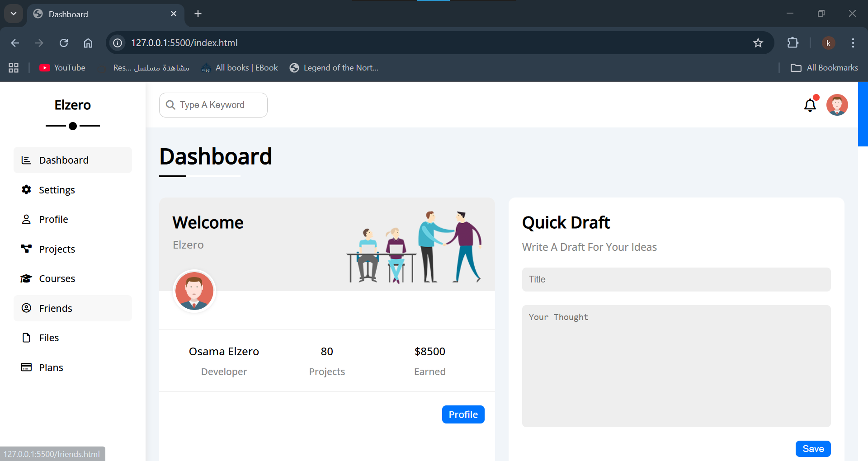Viewport: 868px width, 461px height.
Task: Click the Files document icon
Action: [x=26, y=338]
